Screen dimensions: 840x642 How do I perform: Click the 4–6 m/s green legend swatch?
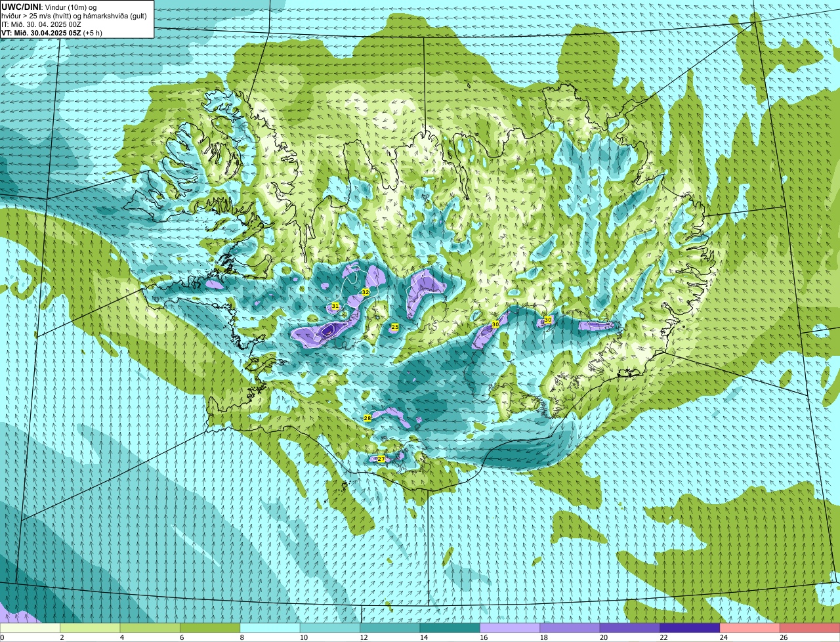pos(150,628)
